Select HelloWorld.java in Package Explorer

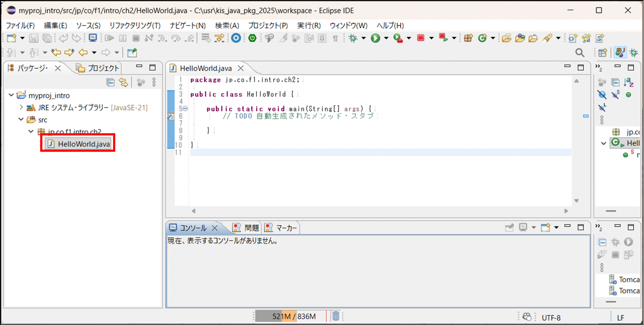[84, 144]
